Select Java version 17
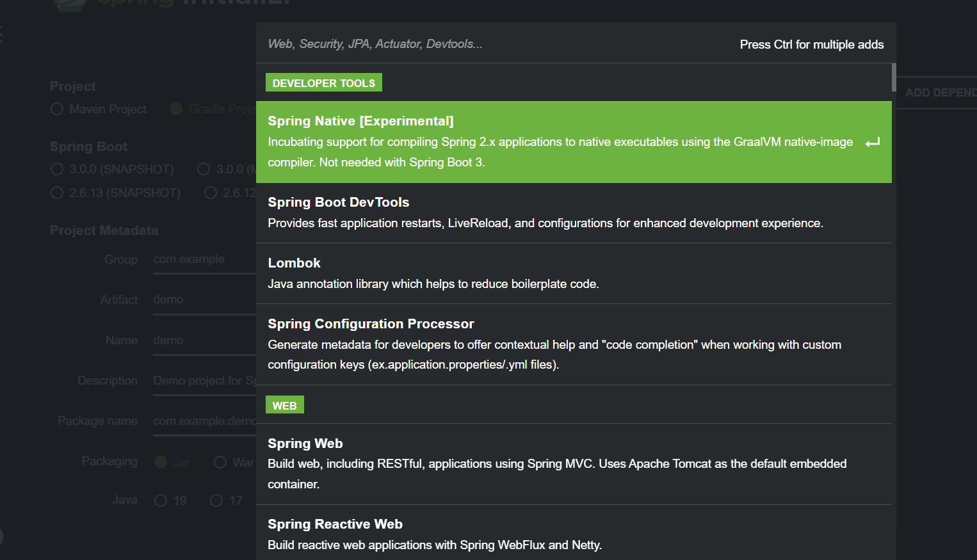Screen dimensions: 977x560 [x=216, y=500]
